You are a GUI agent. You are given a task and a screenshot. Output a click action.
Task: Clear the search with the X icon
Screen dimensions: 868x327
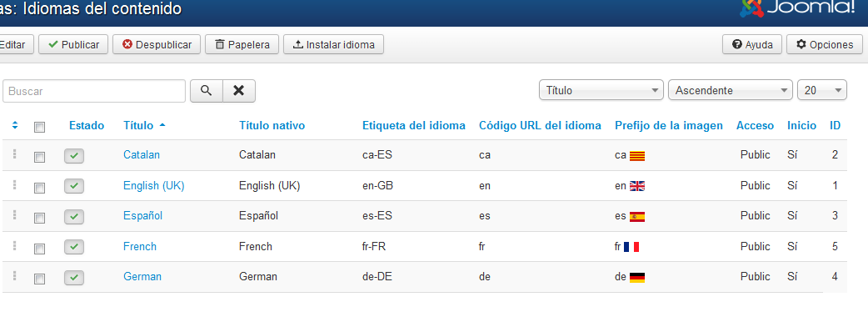click(x=239, y=91)
